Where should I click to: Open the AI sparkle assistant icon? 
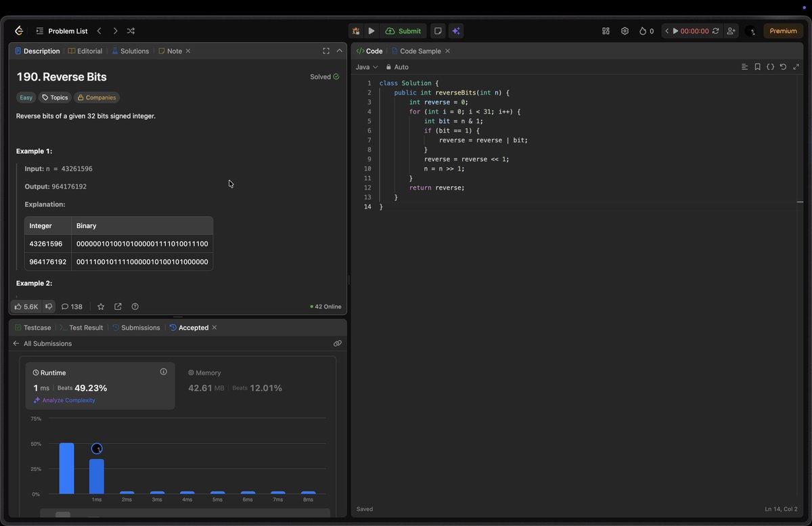(x=456, y=31)
